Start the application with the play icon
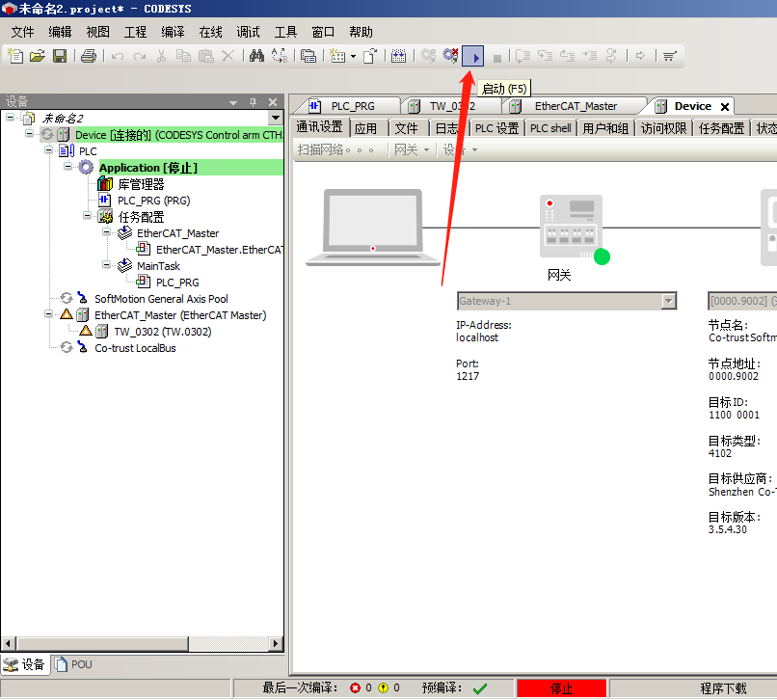This screenshot has height=700, width=777. [472, 56]
